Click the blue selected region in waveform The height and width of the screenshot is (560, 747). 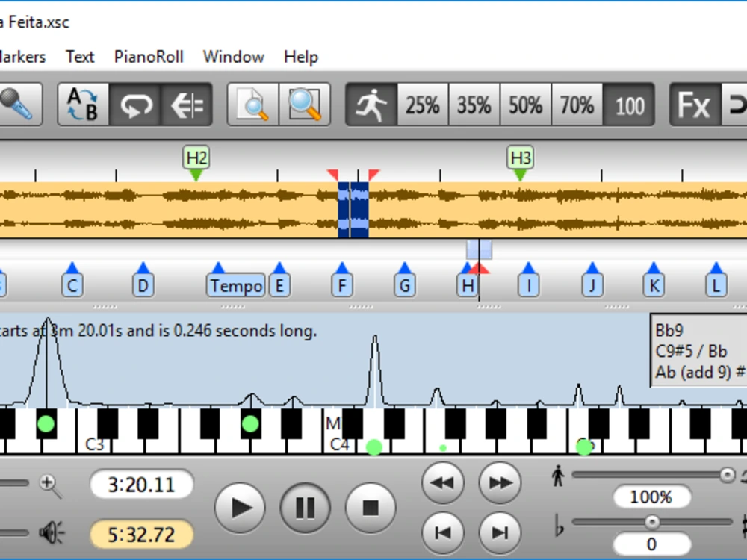(353, 210)
